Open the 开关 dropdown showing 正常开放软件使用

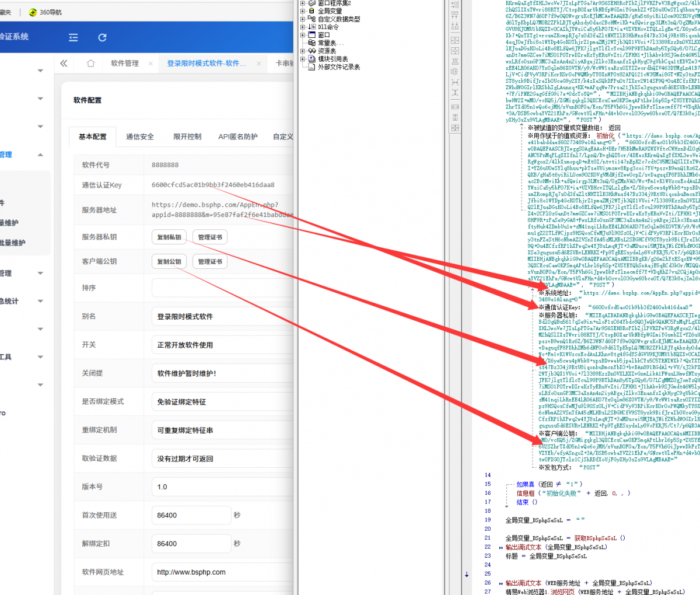[223, 345]
